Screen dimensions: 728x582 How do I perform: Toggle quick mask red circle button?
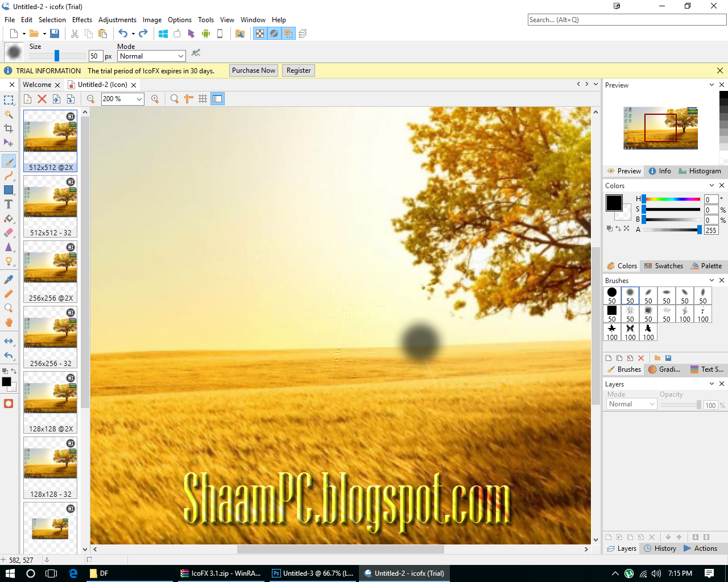[x=9, y=404]
